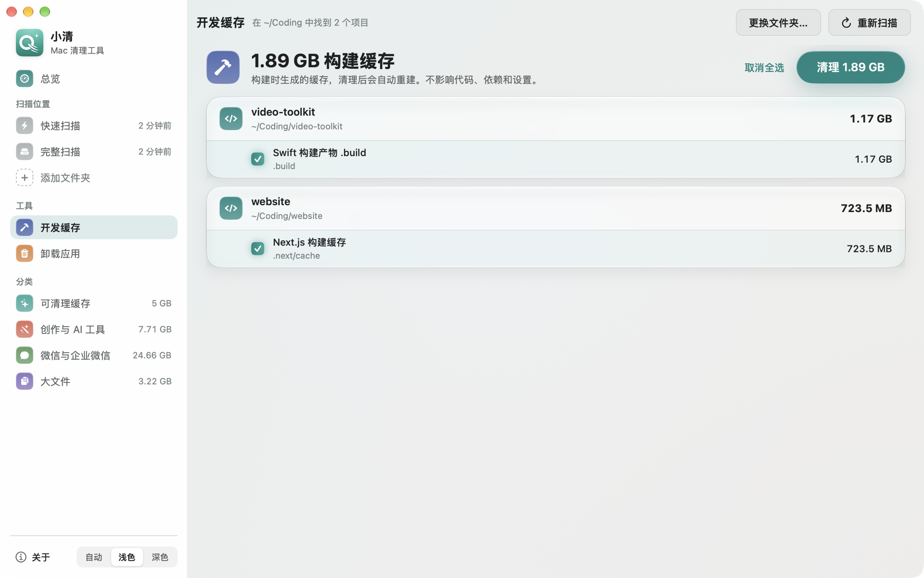Open 微信与企业微信 category

click(x=94, y=355)
